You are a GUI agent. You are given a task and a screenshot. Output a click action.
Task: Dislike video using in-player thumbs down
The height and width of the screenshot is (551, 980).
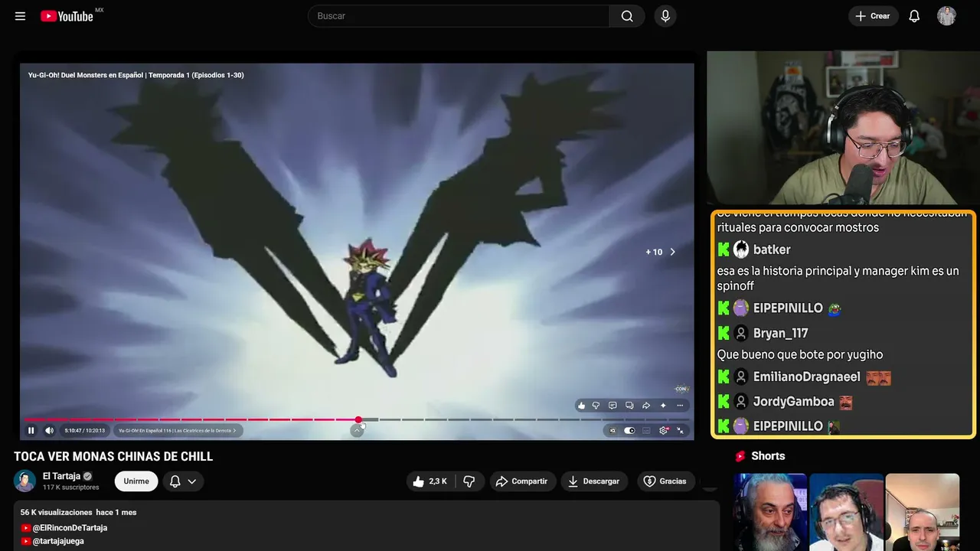click(596, 406)
